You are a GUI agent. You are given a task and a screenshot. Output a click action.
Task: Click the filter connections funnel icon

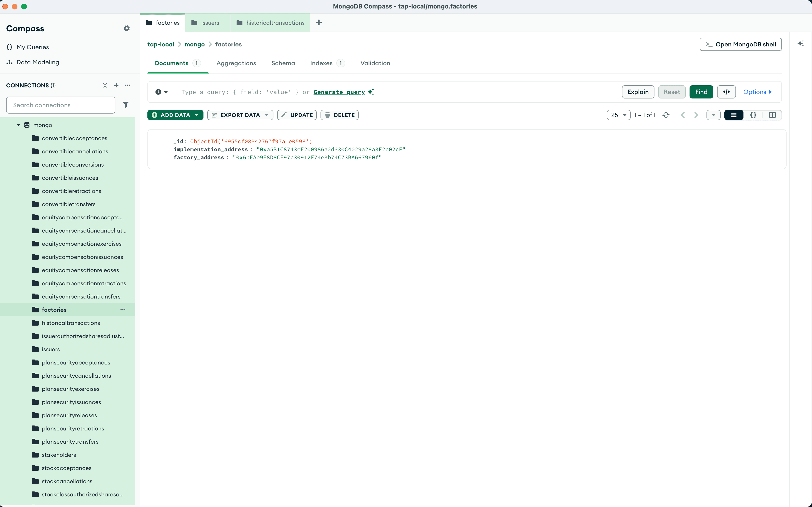click(126, 105)
